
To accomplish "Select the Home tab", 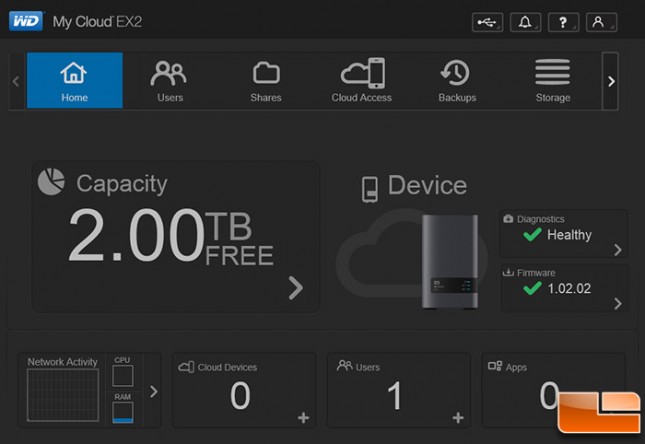I will click(x=74, y=80).
